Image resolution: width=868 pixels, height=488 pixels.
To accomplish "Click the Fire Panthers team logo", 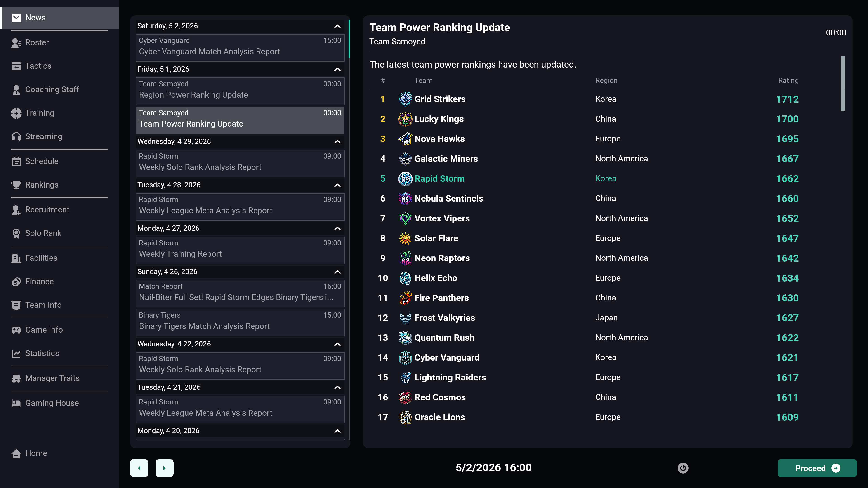I will click(405, 298).
